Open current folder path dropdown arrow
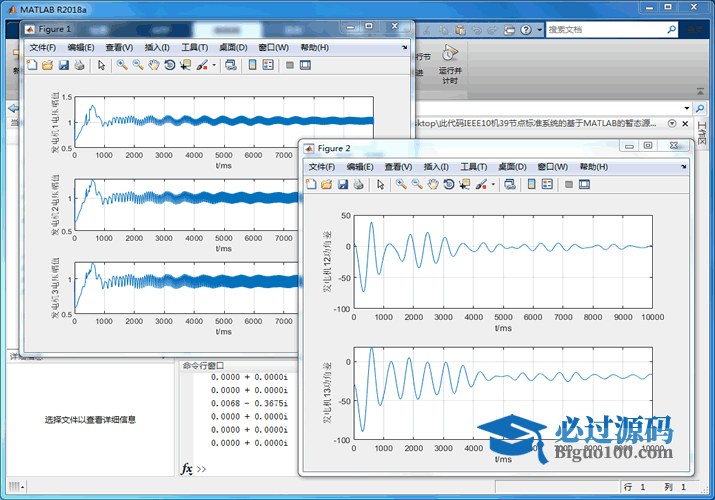Image resolution: width=715 pixels, height=500 pixels. click(x=686, y=108)
